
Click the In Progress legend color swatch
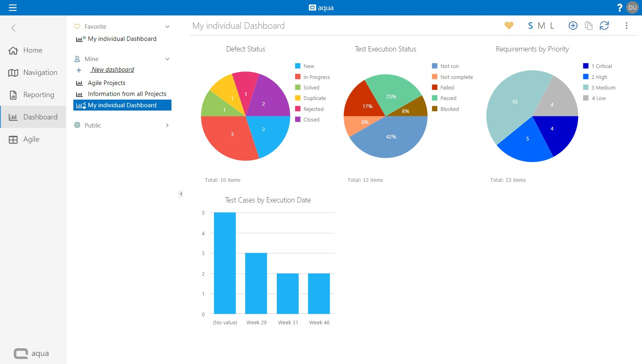(298, 77)
